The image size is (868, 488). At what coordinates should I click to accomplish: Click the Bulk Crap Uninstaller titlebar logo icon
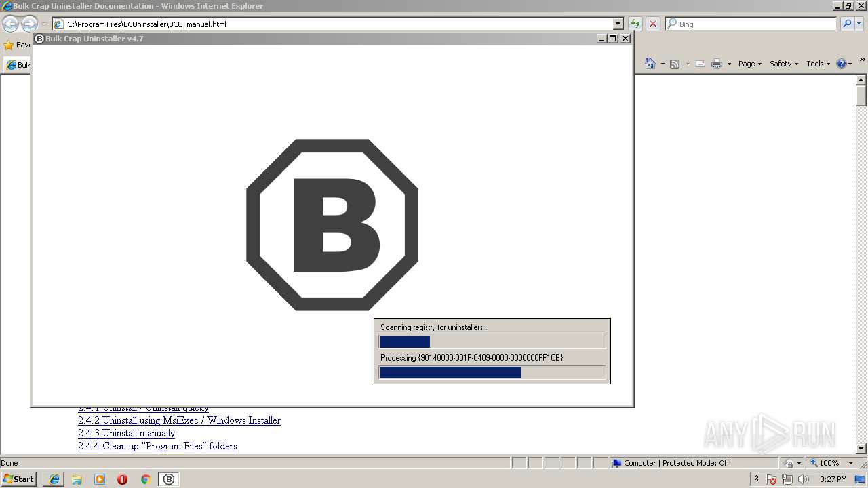coord(39,39)
